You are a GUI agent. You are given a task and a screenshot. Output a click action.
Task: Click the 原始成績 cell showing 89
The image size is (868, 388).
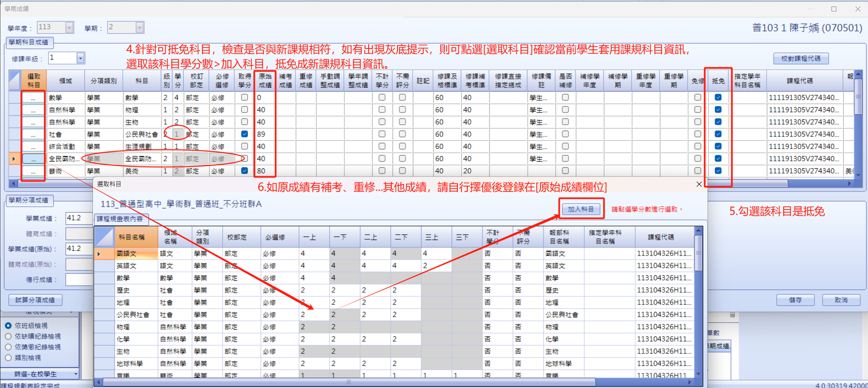pyautogui.click(x=265, y=134)
